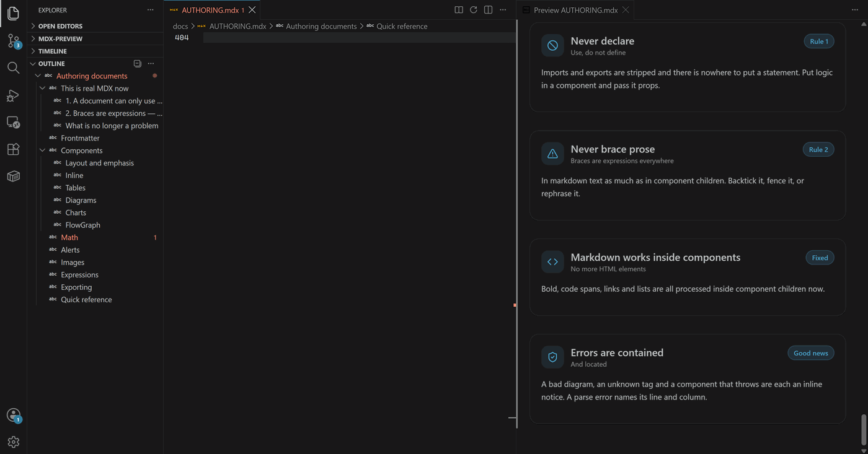Image resolution: width=868 pixels, height=454 pixels.
Task: Click the code brackets icon on Markdown card
Action: 552,261
